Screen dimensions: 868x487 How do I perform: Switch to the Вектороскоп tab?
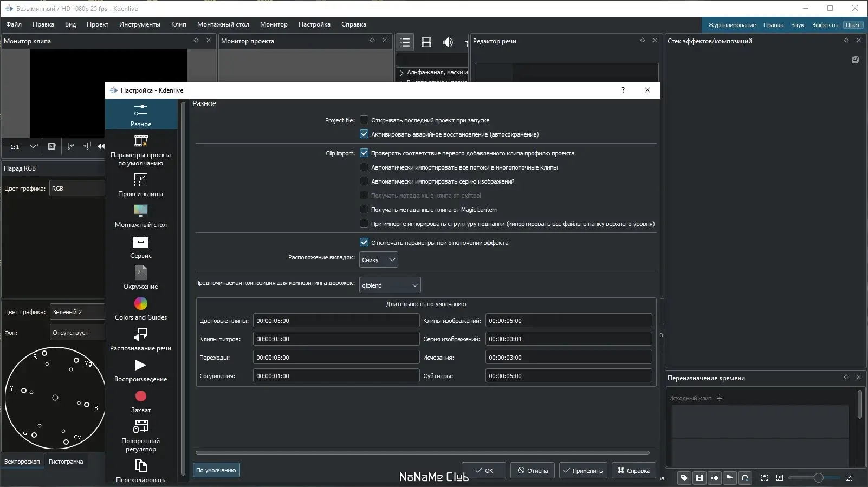22,462
